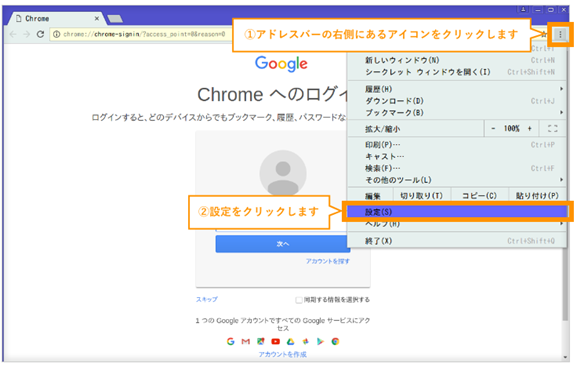Check 同期する情報を選択する checkbox
Image resolution: width=577 pixels, height=367 pixels.
pyautogui.click(x=299, y=300)
